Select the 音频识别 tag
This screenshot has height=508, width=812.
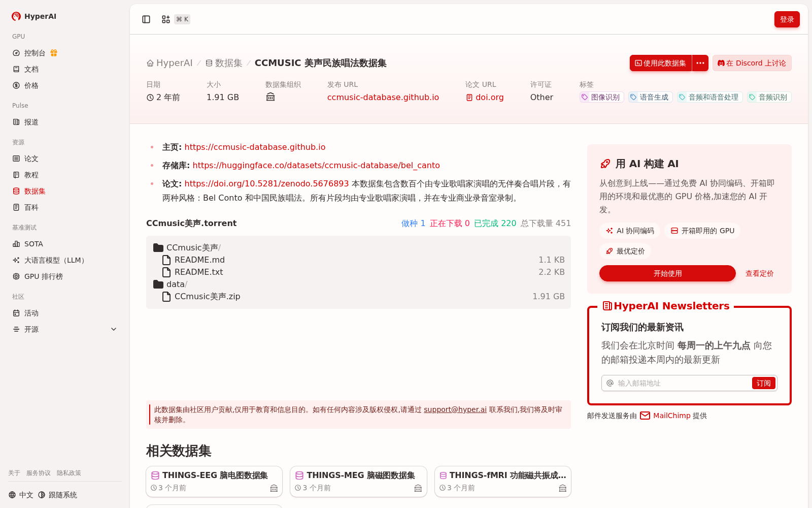click(x=769, y=97)
